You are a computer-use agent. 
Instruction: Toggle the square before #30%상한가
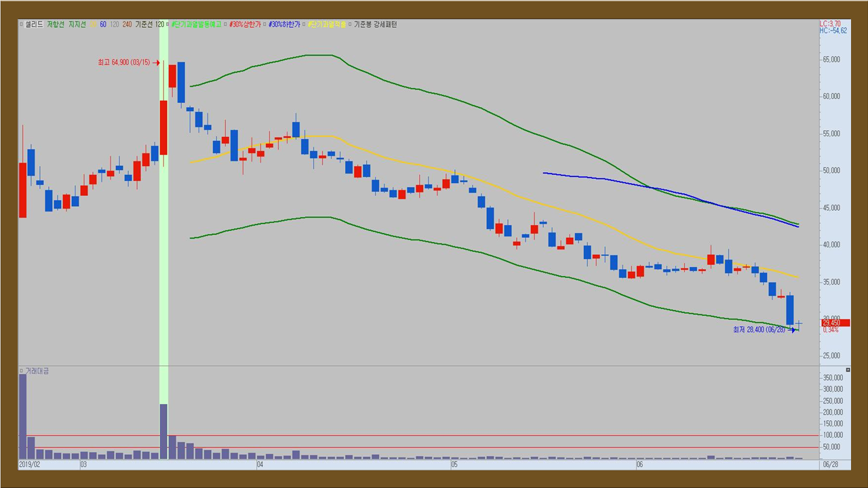click(225, 24)
